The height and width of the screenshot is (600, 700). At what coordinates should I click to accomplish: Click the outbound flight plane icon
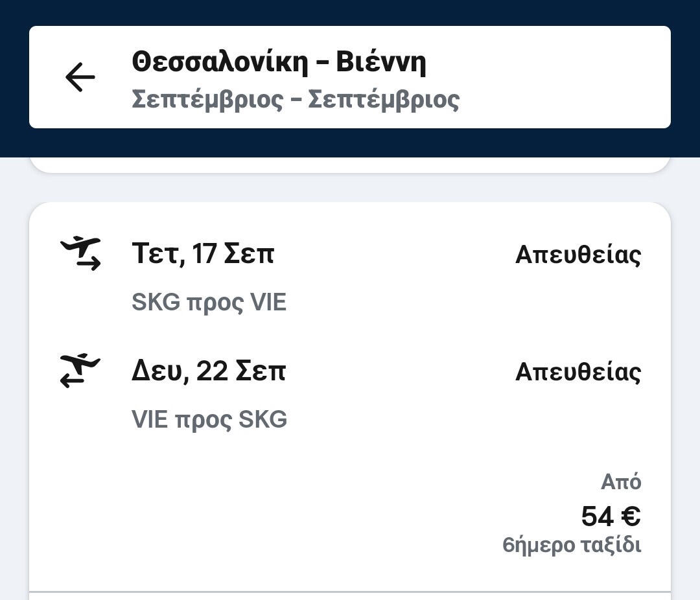tap(80, 253)
